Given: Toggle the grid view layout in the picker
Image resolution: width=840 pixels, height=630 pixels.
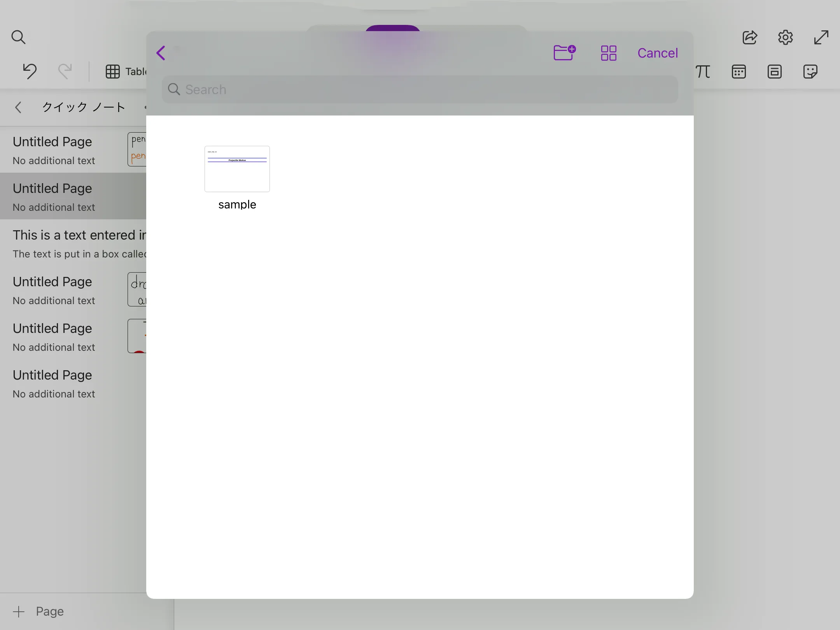Looking at the screenshot, I should point(608,53).
